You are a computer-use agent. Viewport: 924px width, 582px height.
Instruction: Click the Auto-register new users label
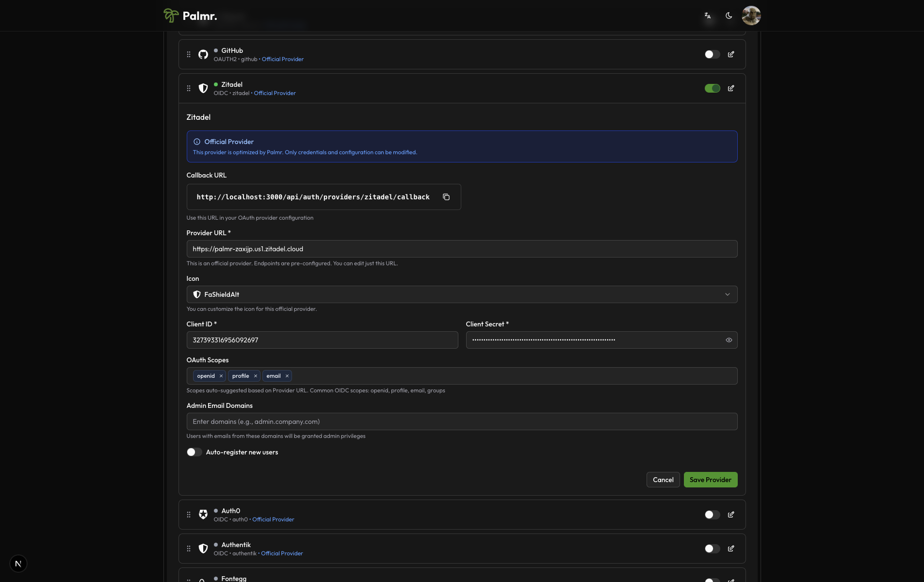click(x=242, y=452)
